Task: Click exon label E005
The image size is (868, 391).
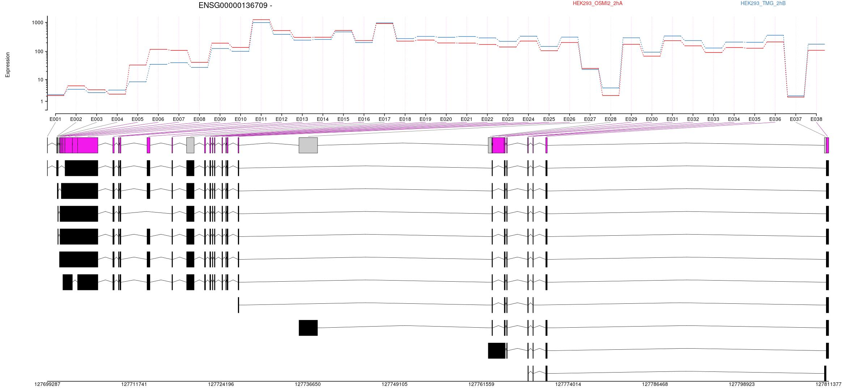Action: [137, 119]
